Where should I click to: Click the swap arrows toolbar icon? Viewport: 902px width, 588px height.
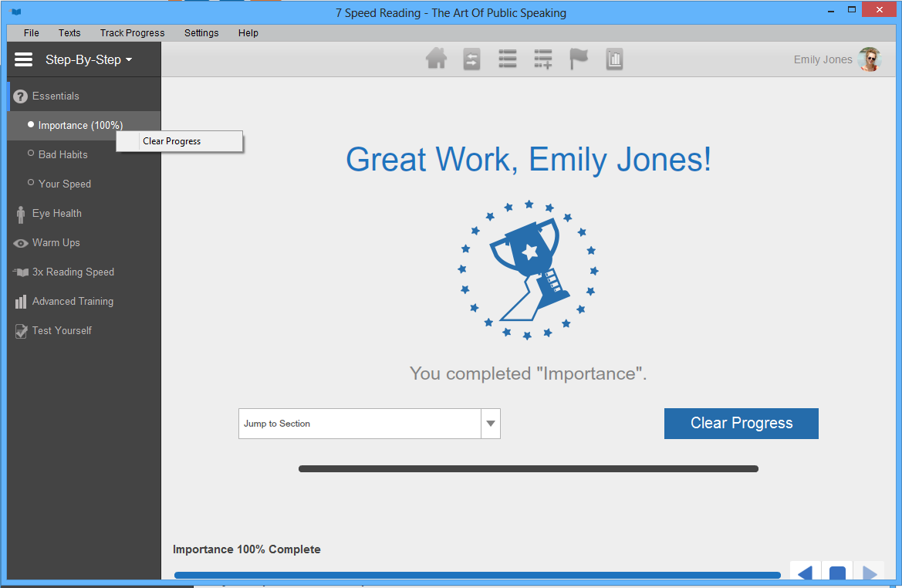click(471, 59)
